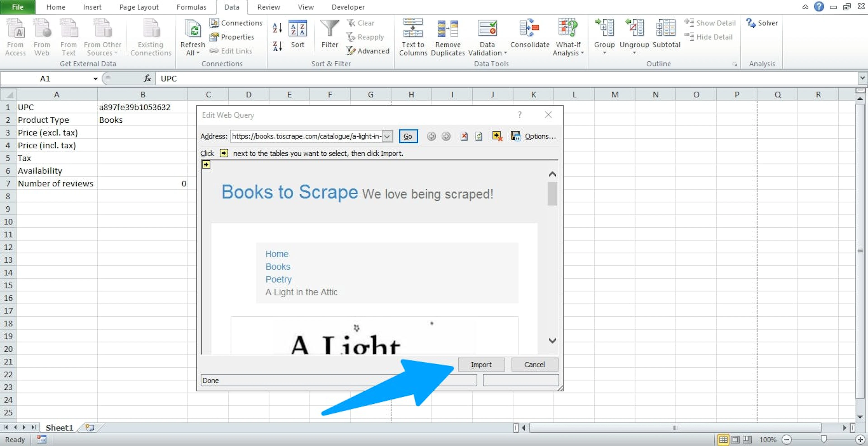Click the Import button

[481, 364]
